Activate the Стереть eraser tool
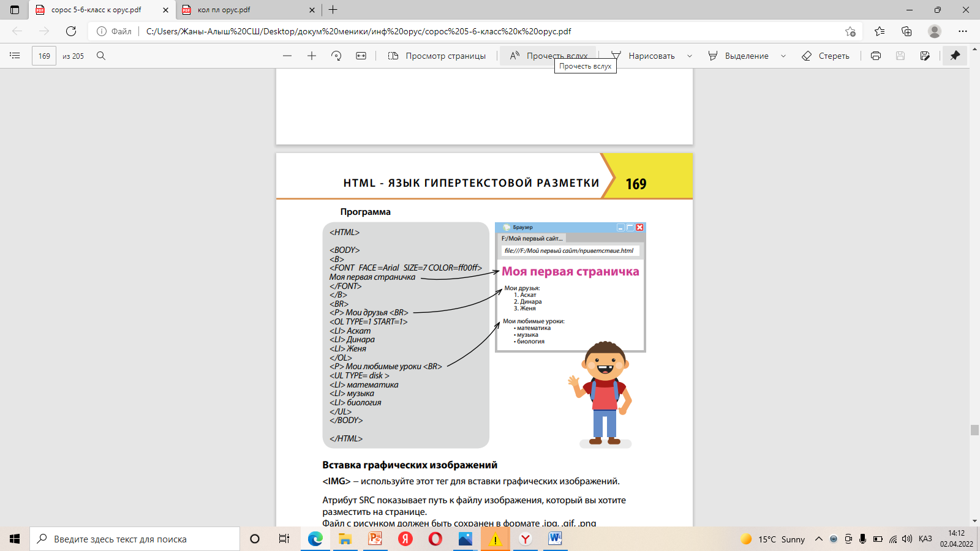This screenshot has height=551, width=980. 826,56
